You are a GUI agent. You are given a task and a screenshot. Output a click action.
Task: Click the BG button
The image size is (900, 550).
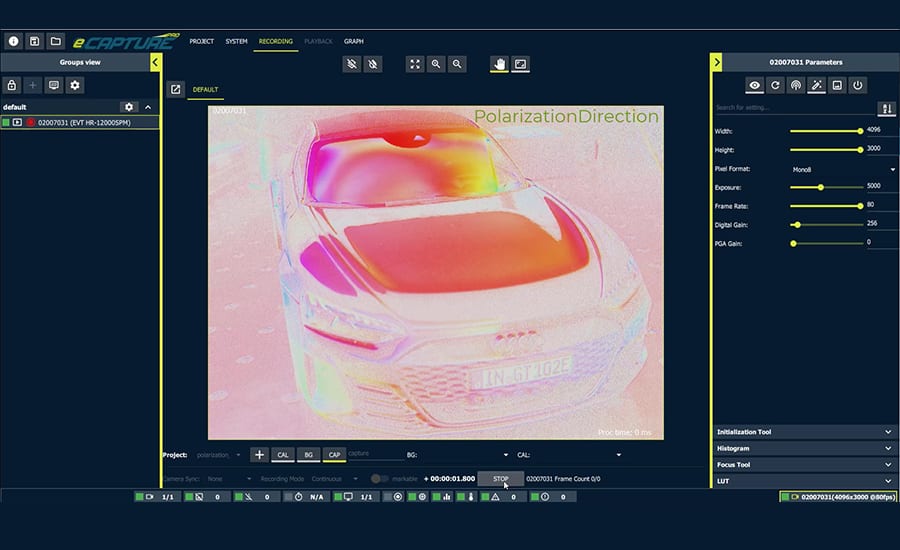tap(309, 455)
